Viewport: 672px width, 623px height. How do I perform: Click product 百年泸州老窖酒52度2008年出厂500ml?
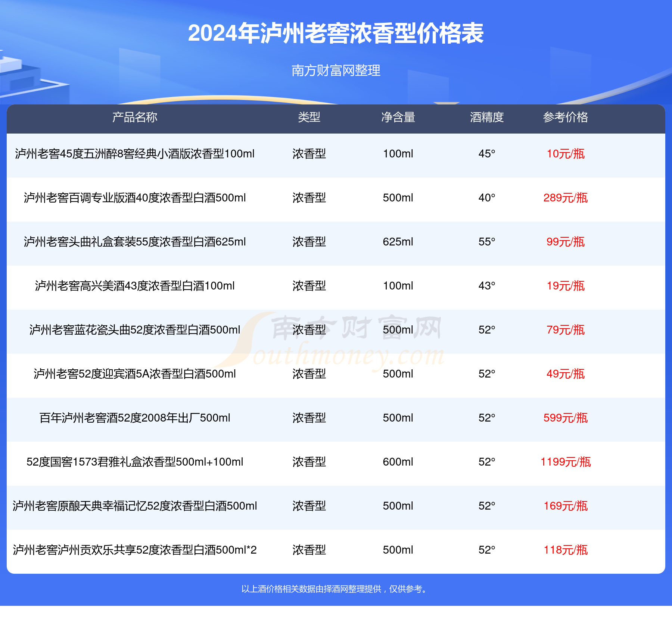(x=135, y=418)
